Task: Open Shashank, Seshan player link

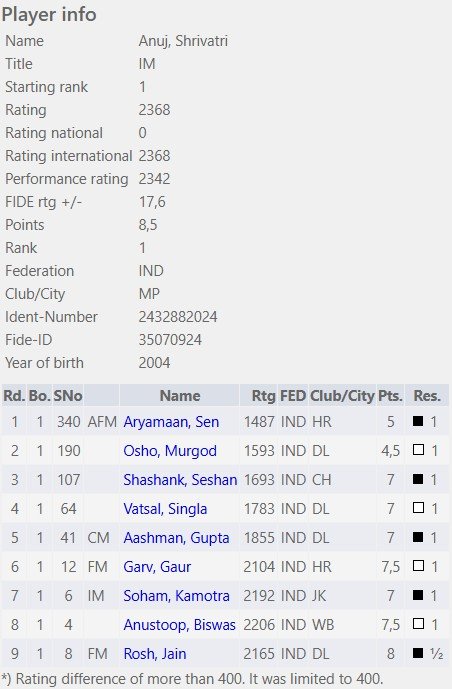Action: pos(180,480)
